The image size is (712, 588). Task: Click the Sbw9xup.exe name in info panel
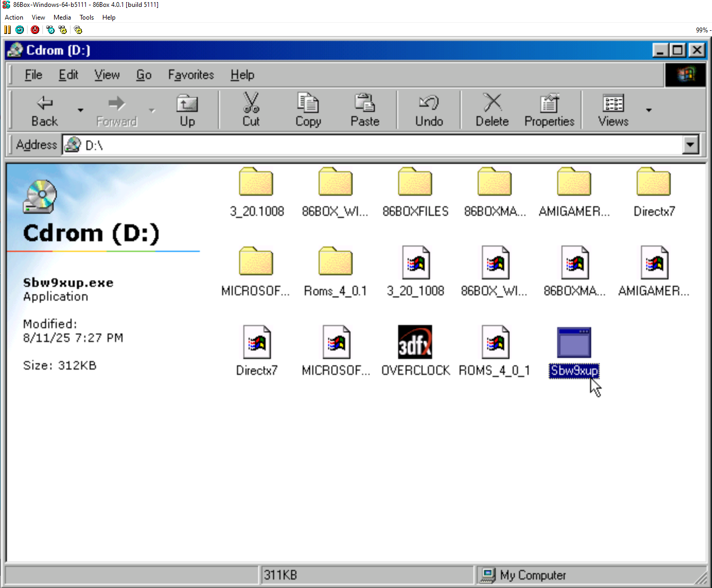point(68,283)
